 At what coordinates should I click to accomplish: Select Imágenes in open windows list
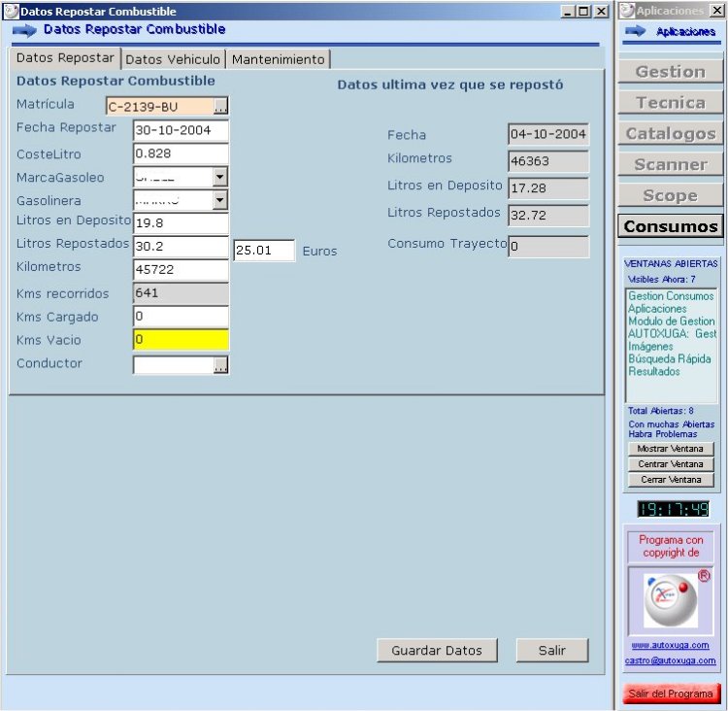pos(650,346)
